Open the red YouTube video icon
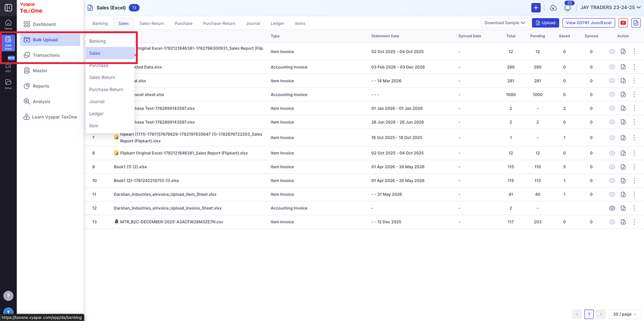 click(x=623, y=23)
